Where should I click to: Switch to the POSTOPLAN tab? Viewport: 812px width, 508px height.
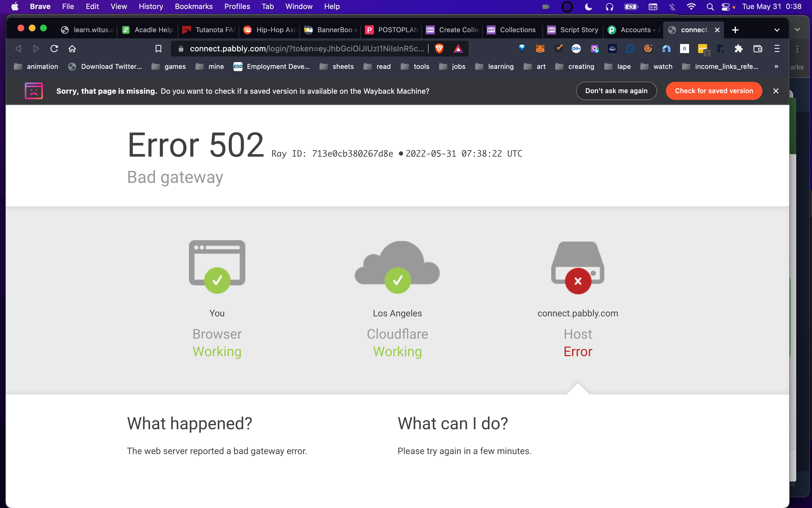coord(392,30)
